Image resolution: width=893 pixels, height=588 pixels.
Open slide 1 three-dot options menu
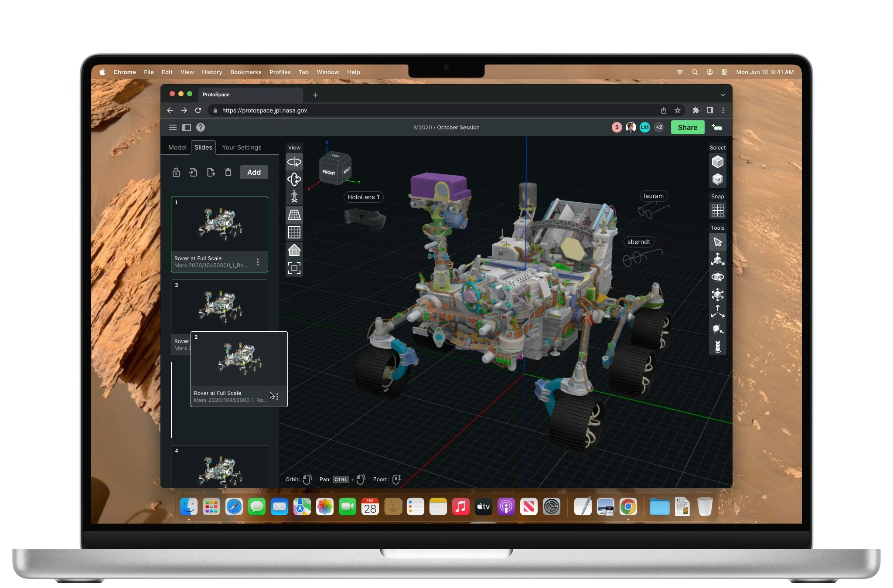(258, 262)
